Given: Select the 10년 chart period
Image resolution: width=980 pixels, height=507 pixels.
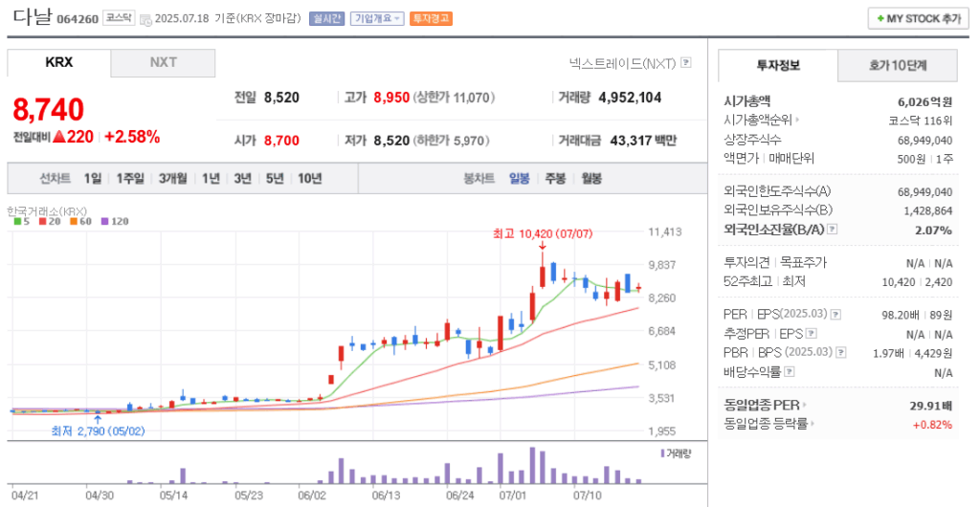Looking at the screenshot, I should point(309,179).
